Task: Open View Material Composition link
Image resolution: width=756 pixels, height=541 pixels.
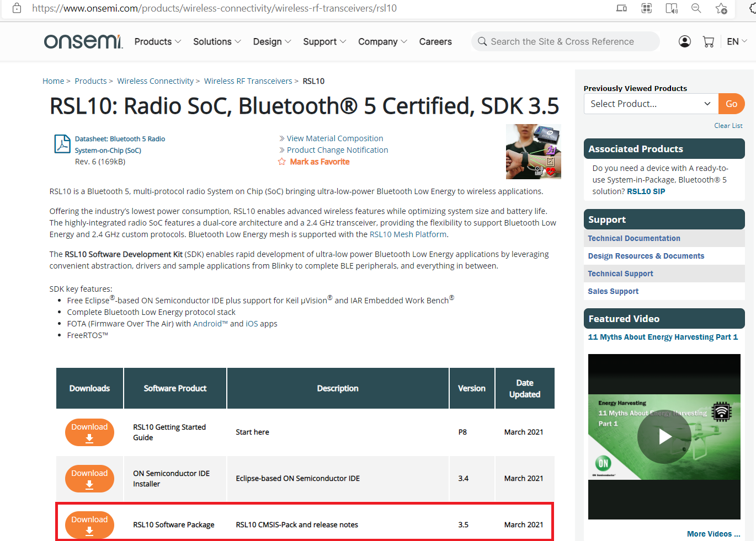Action: coord(334,138)
